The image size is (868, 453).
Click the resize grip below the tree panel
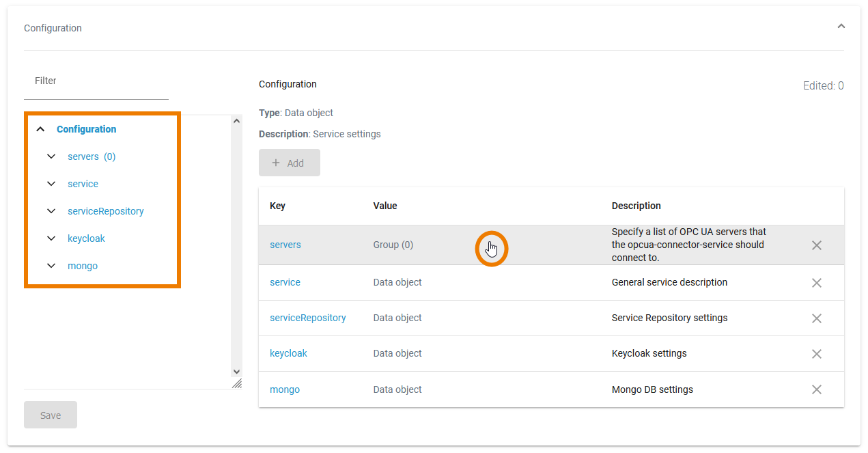click(237, 384)
